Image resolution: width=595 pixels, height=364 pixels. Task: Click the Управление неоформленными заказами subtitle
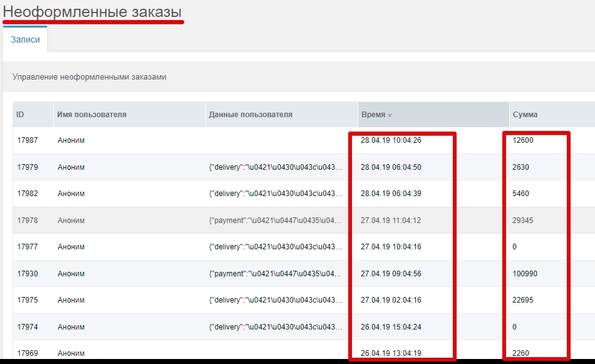(89, 76)
